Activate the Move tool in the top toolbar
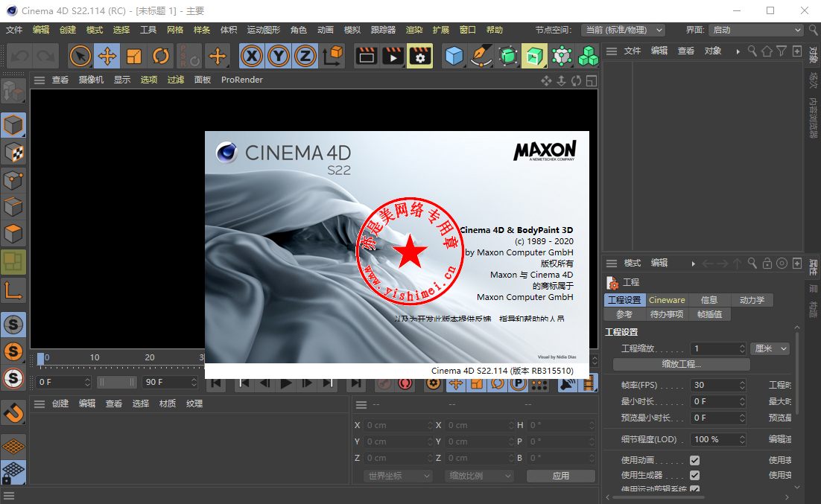The width and height of the screenshot is (821, 504). point(107,56)
